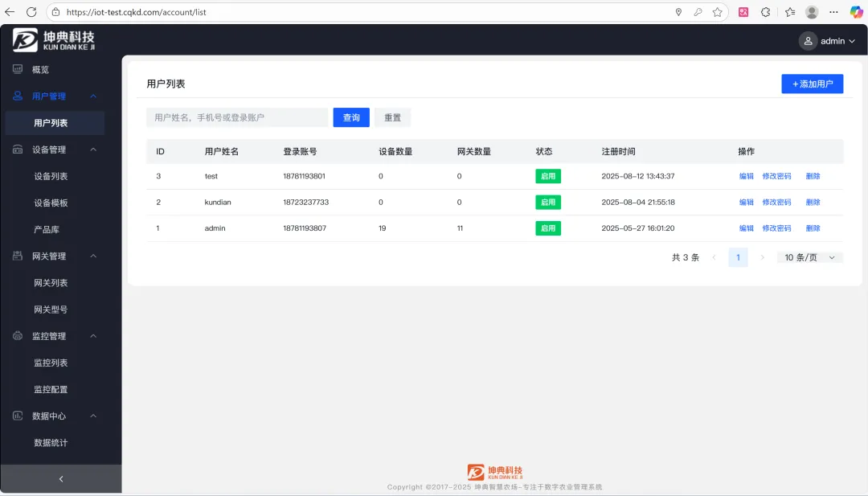
Task: Open the admin account dropdown
Action: tap(828, 41)
